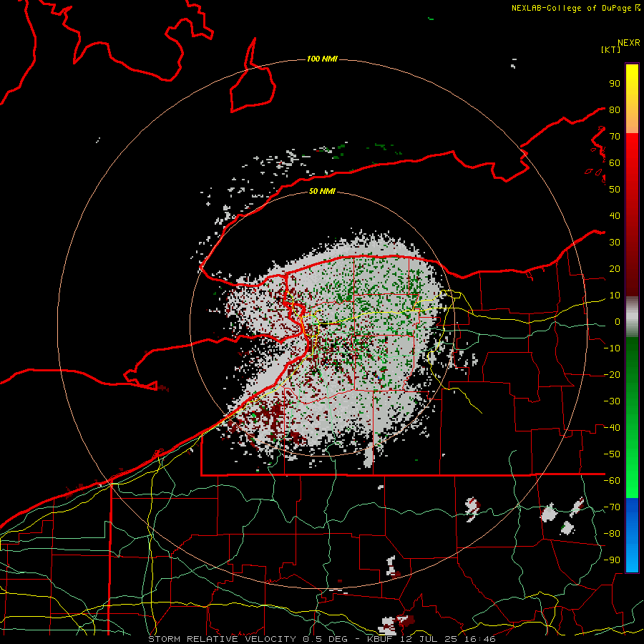Click the NEXR label above the color bar
This screenshot has height=644, width=644.
coord(629,43)
